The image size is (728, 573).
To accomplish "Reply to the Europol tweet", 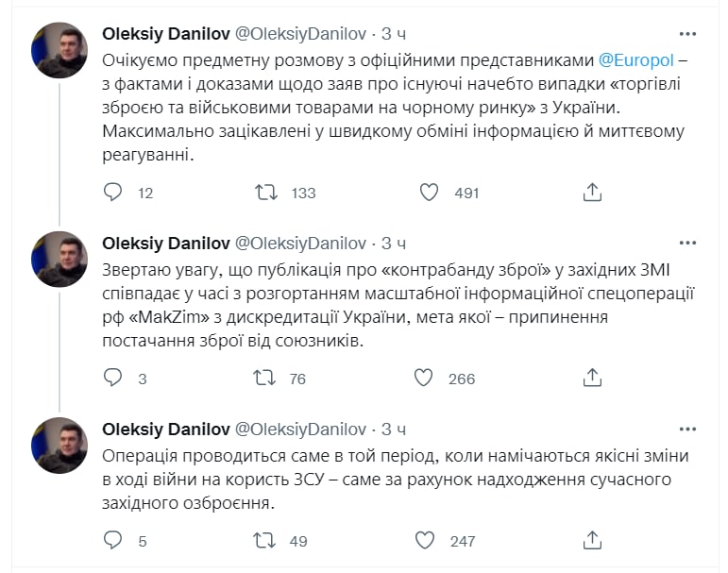I will (x=112, y=193).
